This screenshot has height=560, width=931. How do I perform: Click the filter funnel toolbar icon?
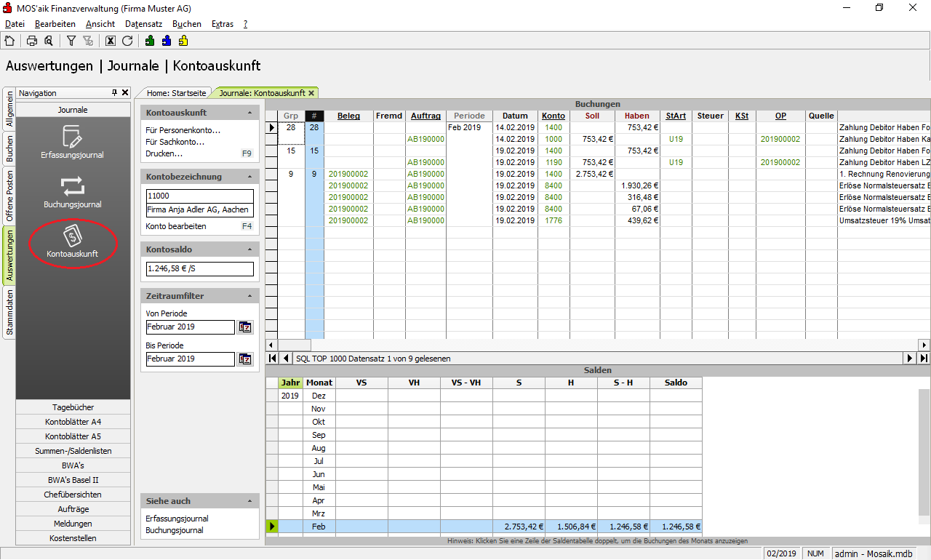[x=71, y=41]
